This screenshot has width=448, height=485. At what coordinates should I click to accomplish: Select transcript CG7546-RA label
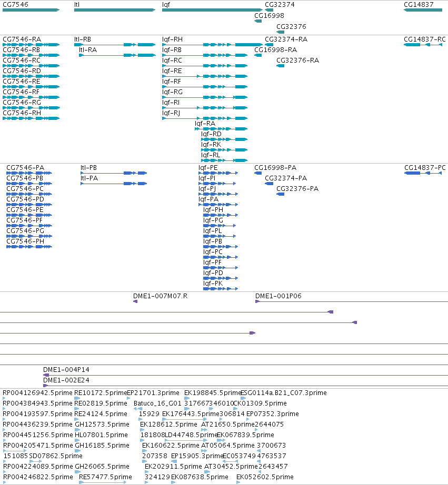22,39
